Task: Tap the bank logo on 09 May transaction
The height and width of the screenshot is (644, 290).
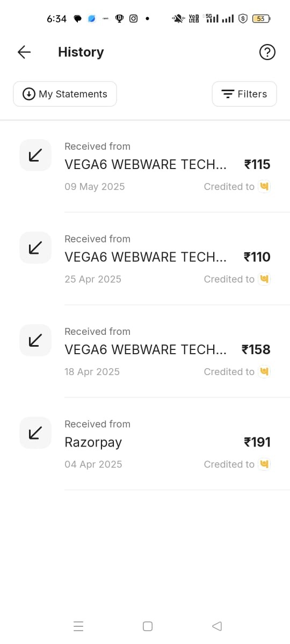Action: click(264, 186)
